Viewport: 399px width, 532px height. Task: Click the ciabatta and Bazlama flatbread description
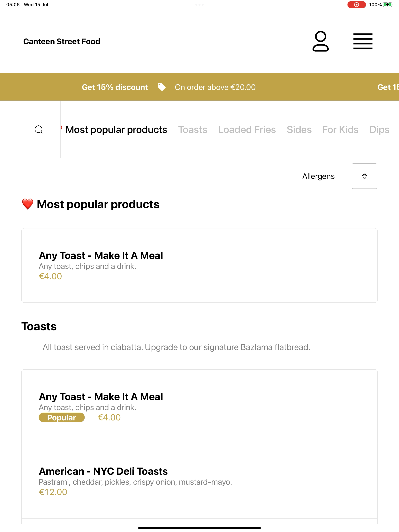coord(176,347)
